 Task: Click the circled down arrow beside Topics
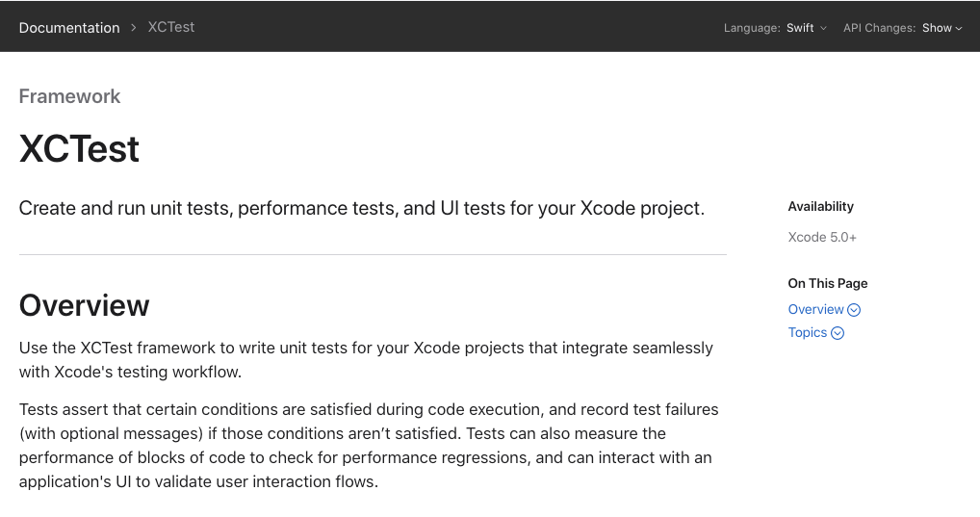pyautogui.click(x=838, y=333)
